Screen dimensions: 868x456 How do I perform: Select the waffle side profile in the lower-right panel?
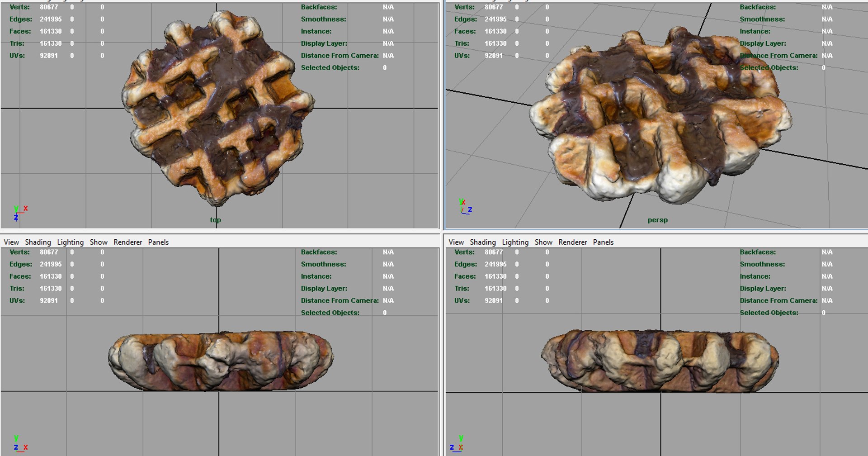pos(660,361)
